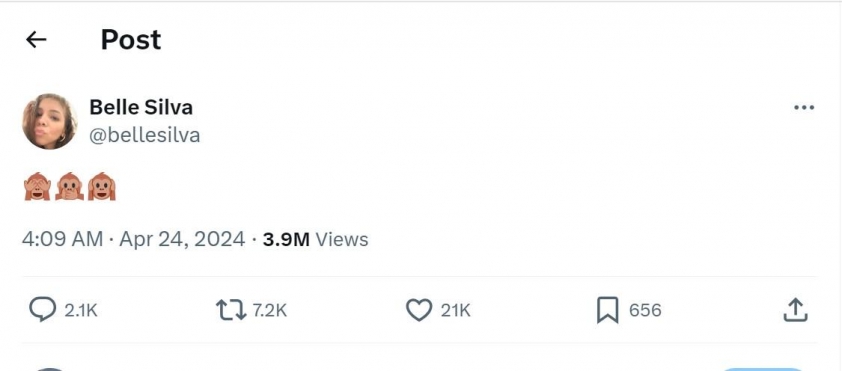Go back using the left arrow
Viewport: 842px width, 371px height.
tap(36, 39)
